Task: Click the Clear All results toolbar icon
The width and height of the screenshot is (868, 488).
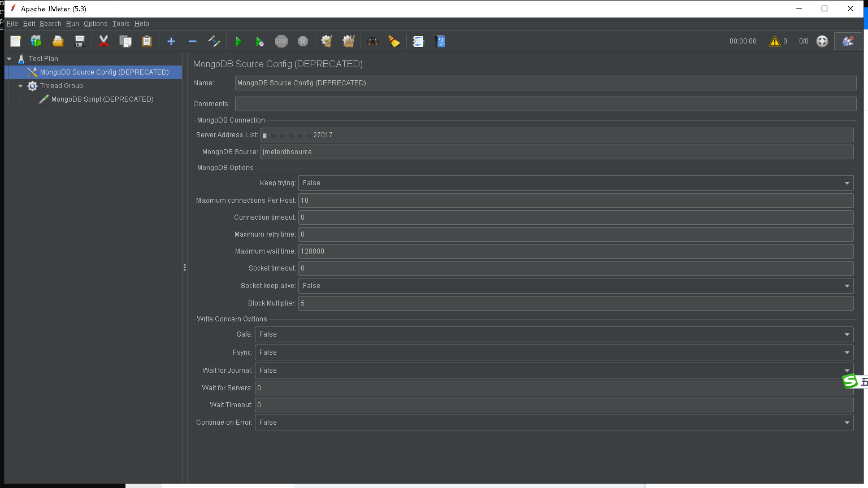Action: pos(349,41)
